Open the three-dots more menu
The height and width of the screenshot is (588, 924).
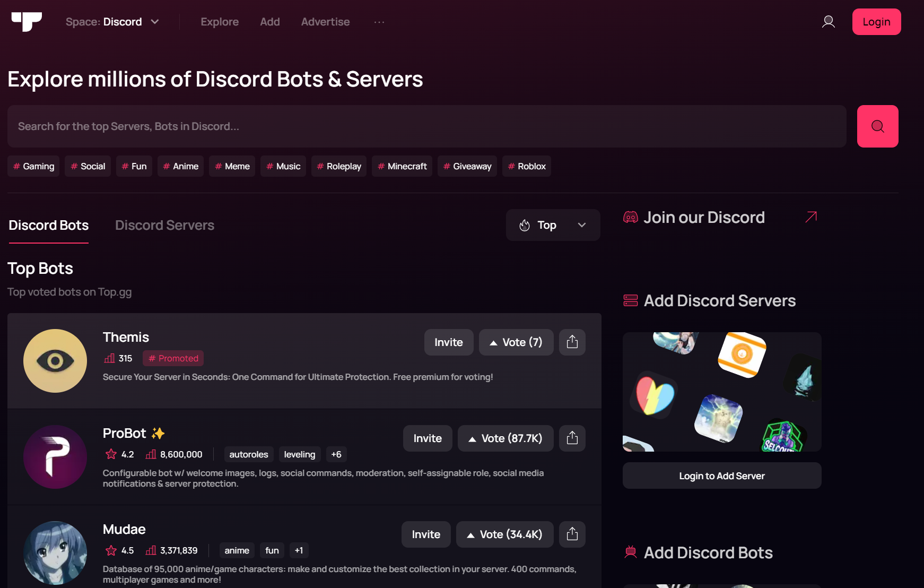(379, 22)
